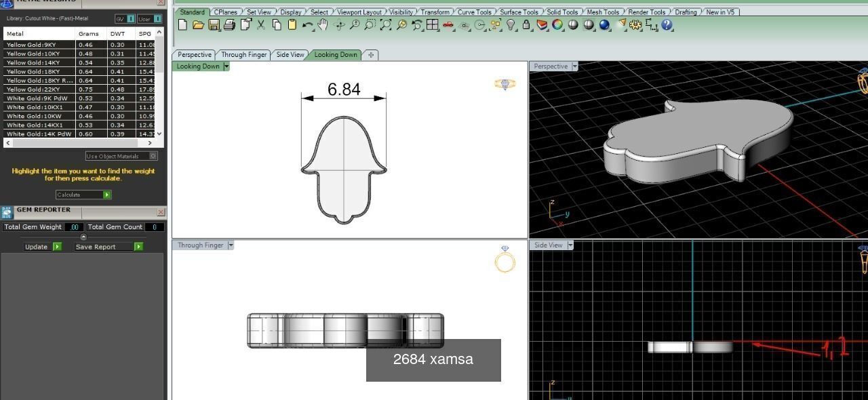Select the Through Finger viewport tab
Viewport: 868px width, 400px height.
point(244,55)
